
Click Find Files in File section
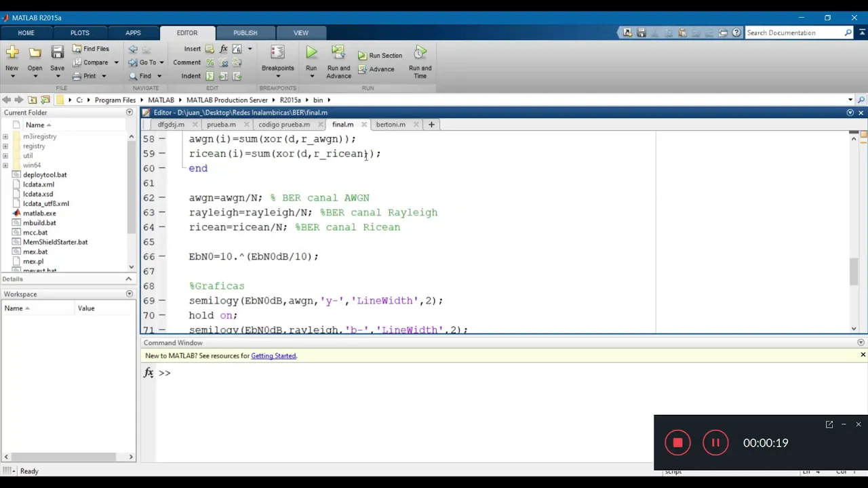[x=91, y=49]
